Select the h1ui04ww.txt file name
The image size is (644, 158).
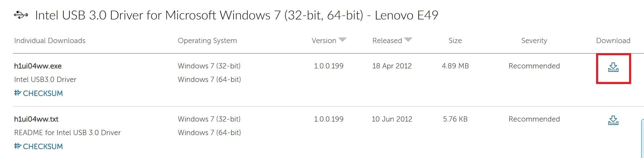(x=36, y=119)
